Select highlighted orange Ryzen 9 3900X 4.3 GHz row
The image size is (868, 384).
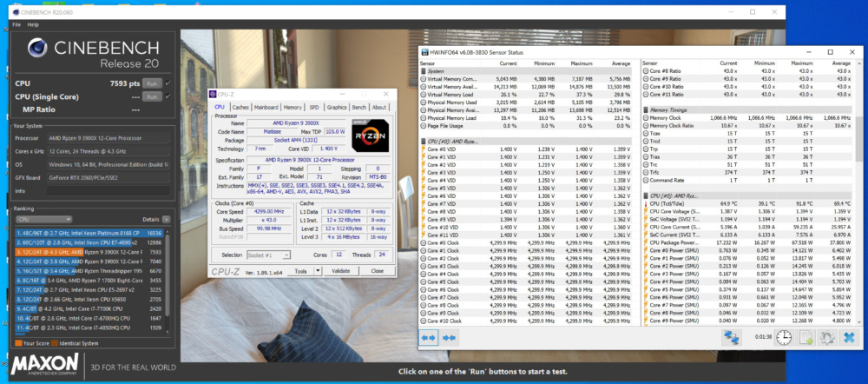point(89,252)
